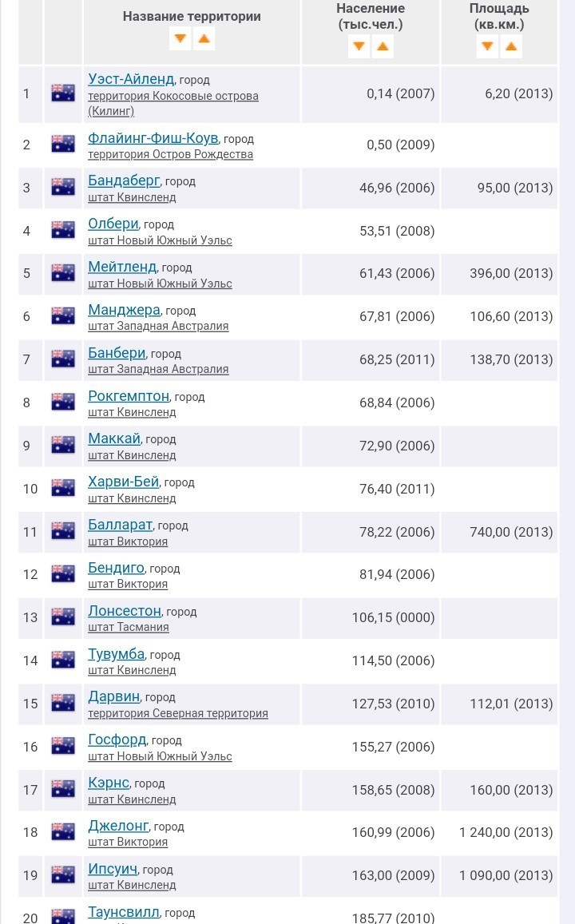Open the Флайинг-Фиш-Коув city link
The height and width of the screenshot is (924, 575).
(153, 138)
